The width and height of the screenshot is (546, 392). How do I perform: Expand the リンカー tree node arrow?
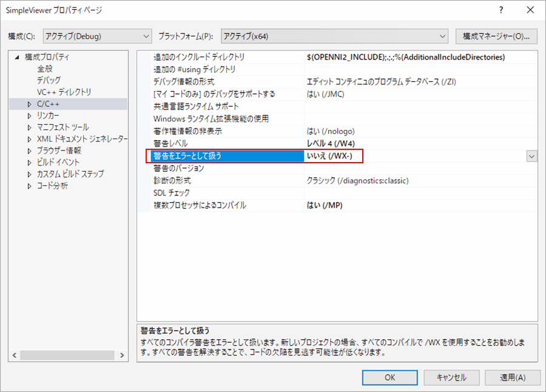coord(29,116)
